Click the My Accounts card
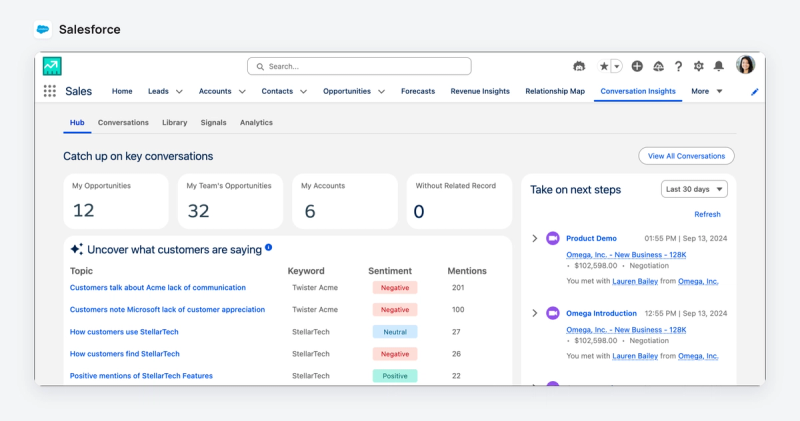800x421 pixels. coord(345,202)
